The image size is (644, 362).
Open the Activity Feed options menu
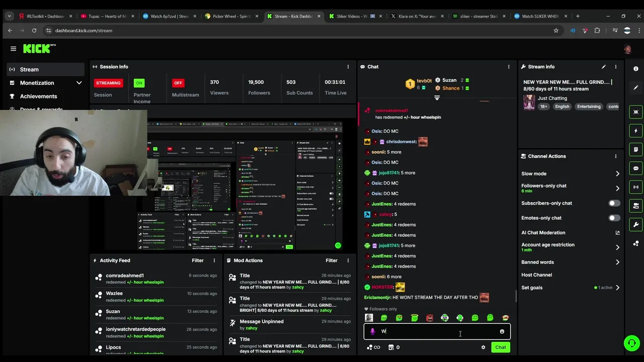pos(214,260)
